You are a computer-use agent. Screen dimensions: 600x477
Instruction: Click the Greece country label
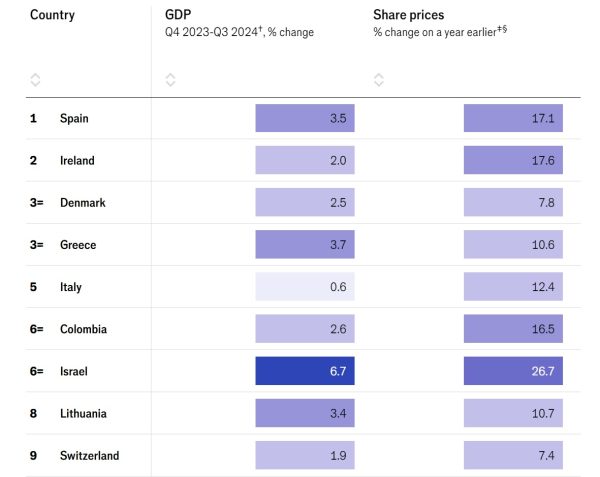click(78, 245)
